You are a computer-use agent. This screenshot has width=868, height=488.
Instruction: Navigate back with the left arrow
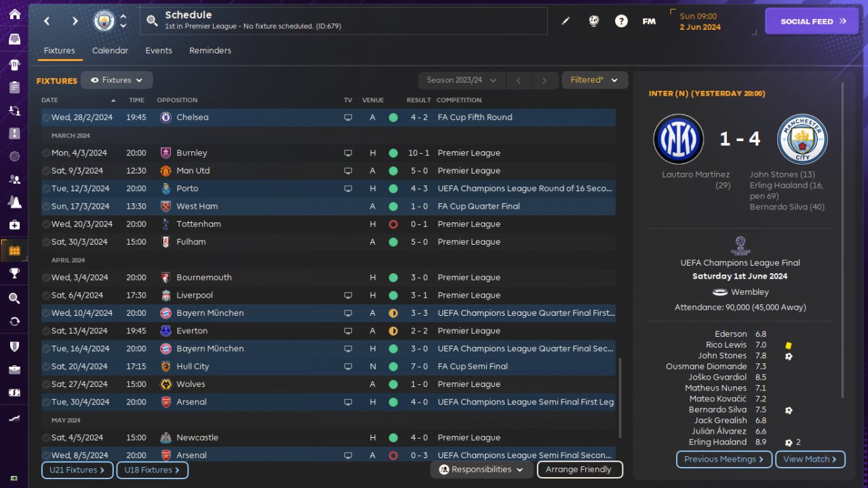pos(47,21)
